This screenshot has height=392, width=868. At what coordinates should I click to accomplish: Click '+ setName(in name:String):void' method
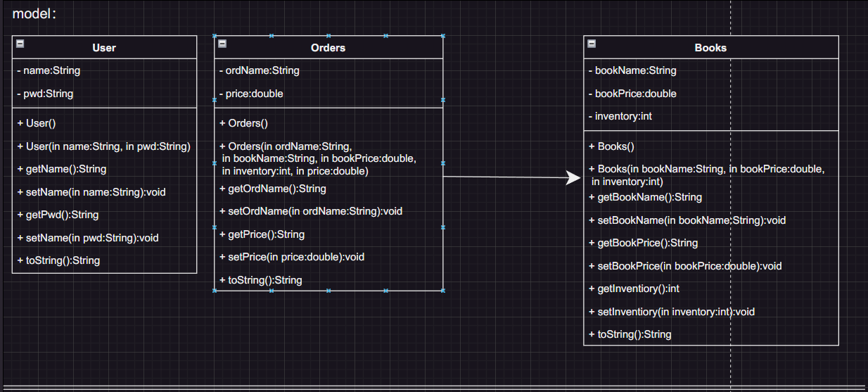[x=91, y=191]
